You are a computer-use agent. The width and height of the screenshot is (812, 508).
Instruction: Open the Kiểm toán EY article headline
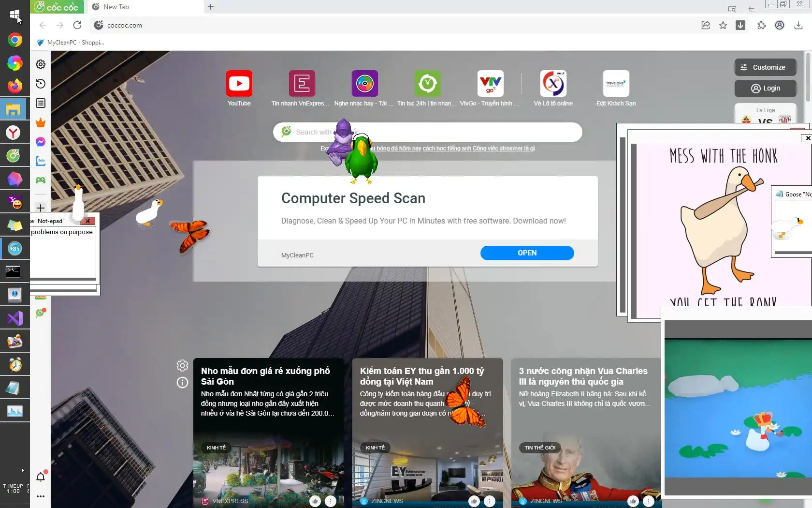422,376
